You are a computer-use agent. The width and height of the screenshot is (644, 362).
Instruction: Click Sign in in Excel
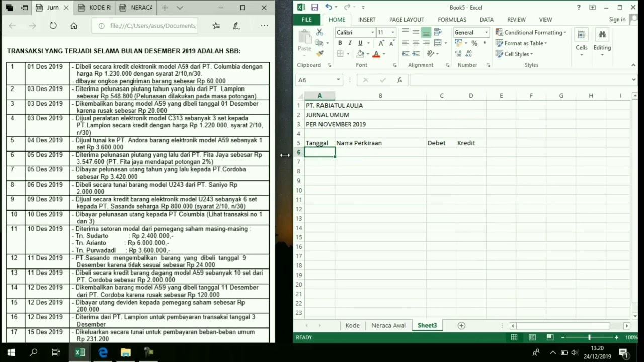tap(617, 20)
